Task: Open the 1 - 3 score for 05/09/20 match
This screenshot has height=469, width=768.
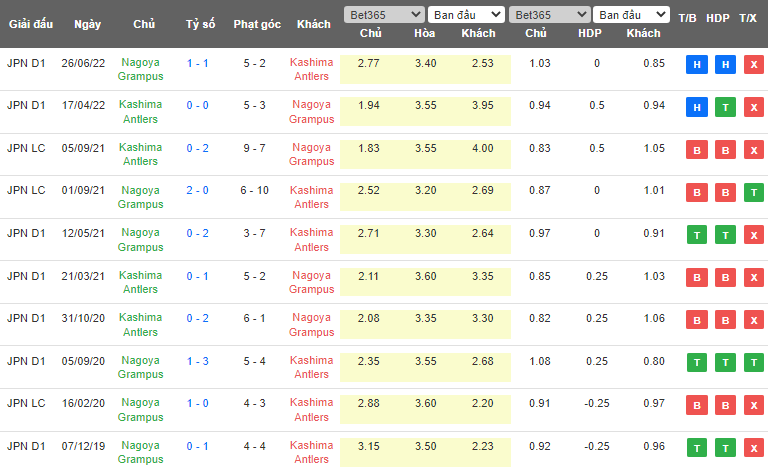Action: [198, 361]
